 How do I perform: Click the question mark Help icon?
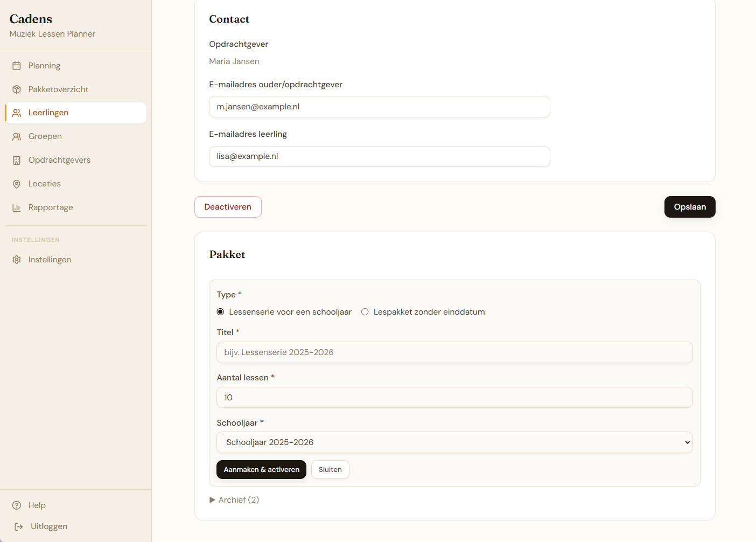[17, 505]
